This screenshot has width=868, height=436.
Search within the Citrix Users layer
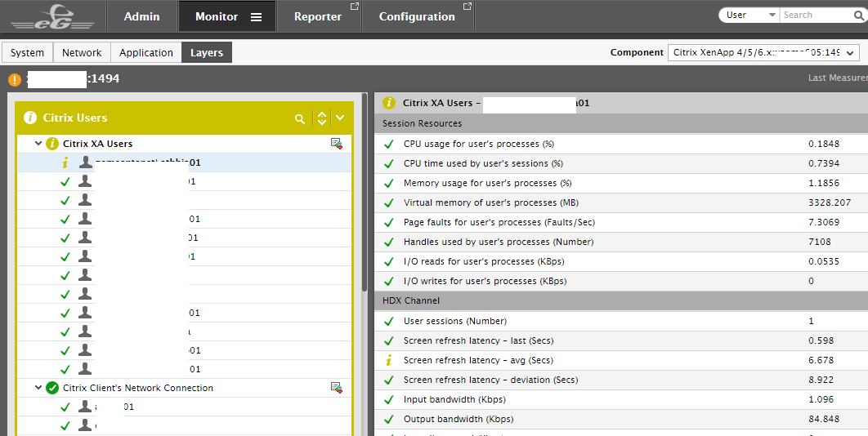[299, 118]
